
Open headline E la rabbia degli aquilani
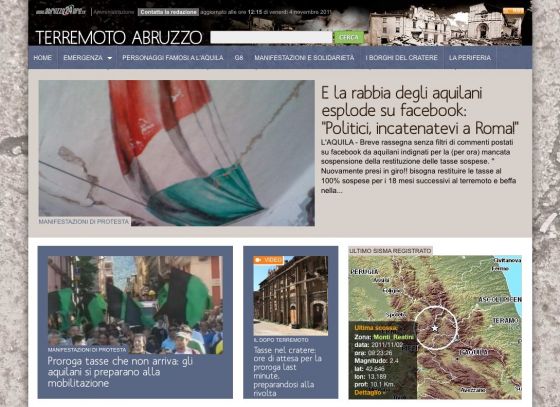[420, 110]
